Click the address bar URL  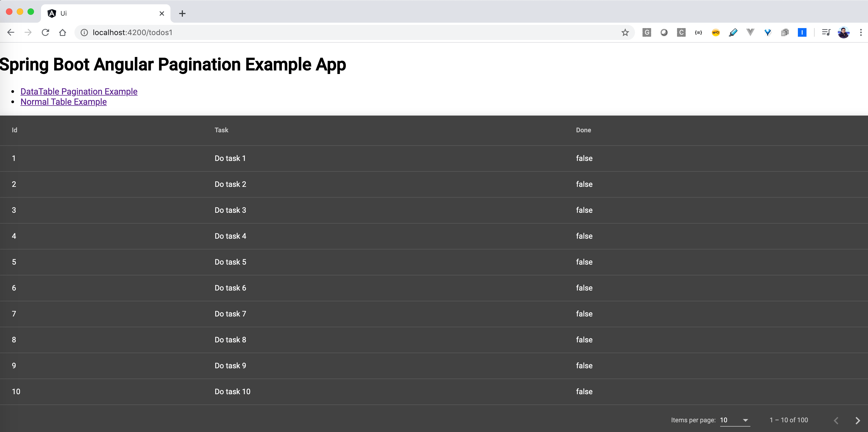coord(132,32)
